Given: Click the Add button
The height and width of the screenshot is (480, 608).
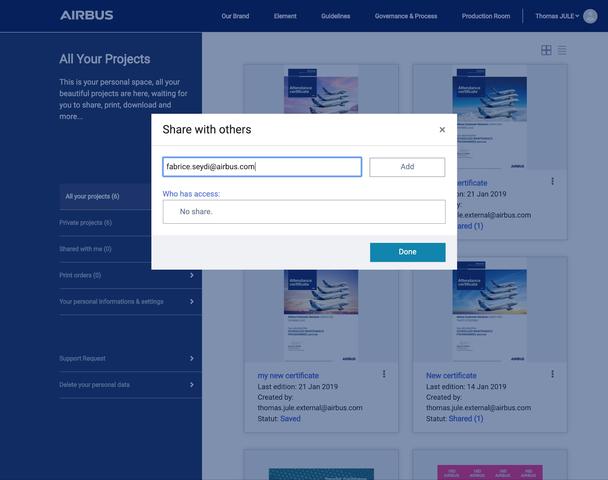Looking at the screenshot, I should click(407, 167).
